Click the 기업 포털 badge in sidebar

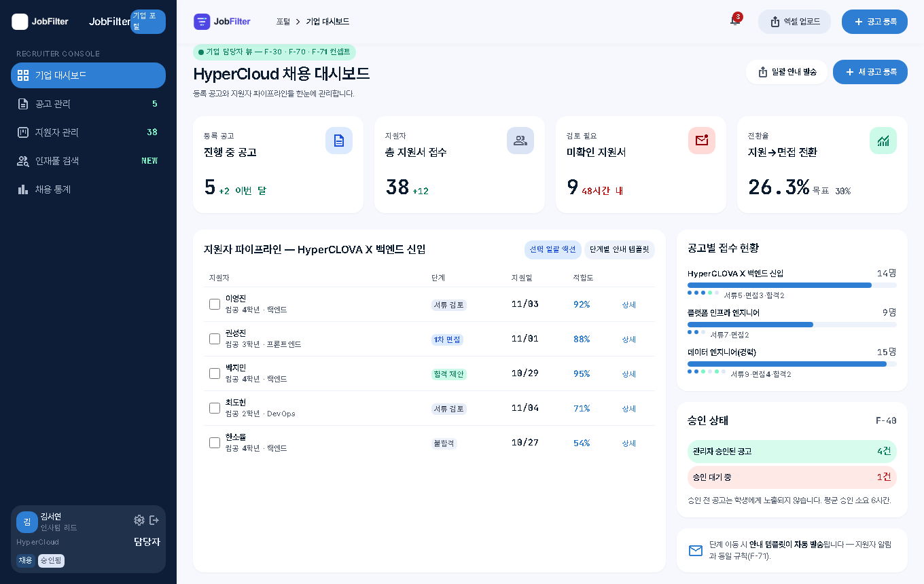148,22
